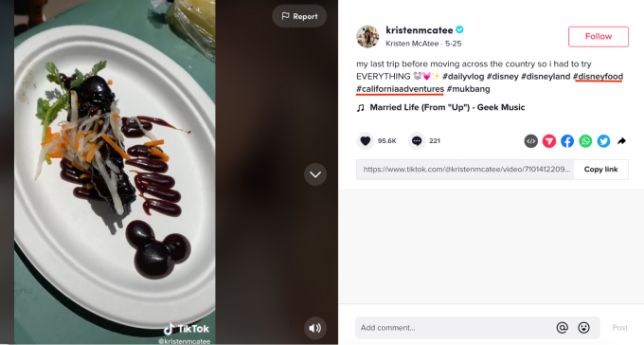The height and width of the screenshot is (345, 644).
Task: Share to Twitter icon
Action: pyautogui.click(x=603, y=141)
